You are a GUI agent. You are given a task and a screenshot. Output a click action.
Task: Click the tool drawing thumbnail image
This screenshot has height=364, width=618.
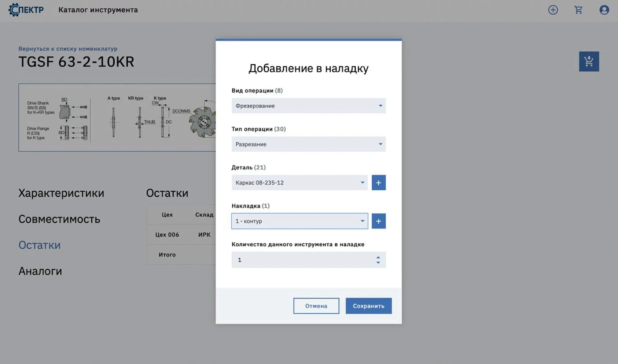click(117, 118)
